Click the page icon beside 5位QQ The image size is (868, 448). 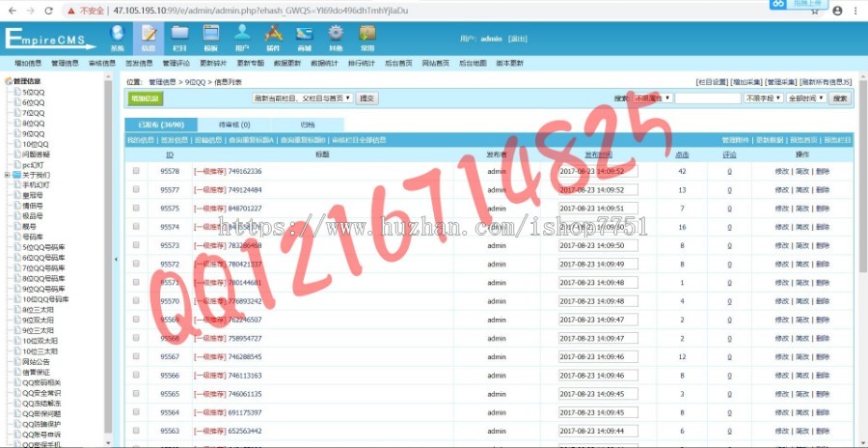(17, 92)
